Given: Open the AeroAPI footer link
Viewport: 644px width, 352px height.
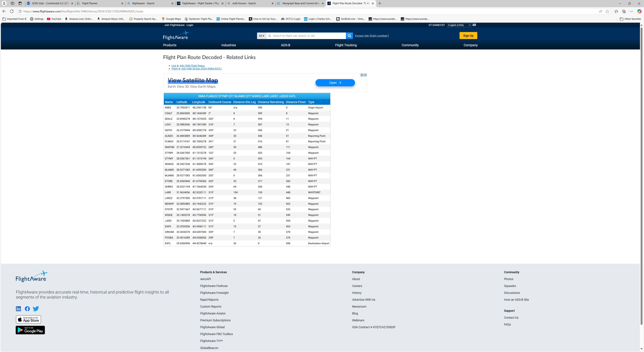Looking at the screenshot, I should pos(205,279).
